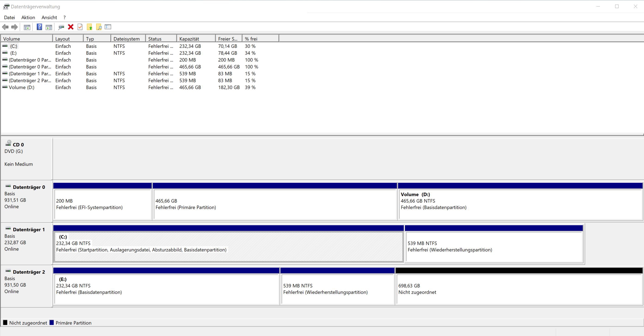Select Datenträger 2 539 MB Wiederherstellungspartition block
Screen dimensions: 644x336
[338, 286]
